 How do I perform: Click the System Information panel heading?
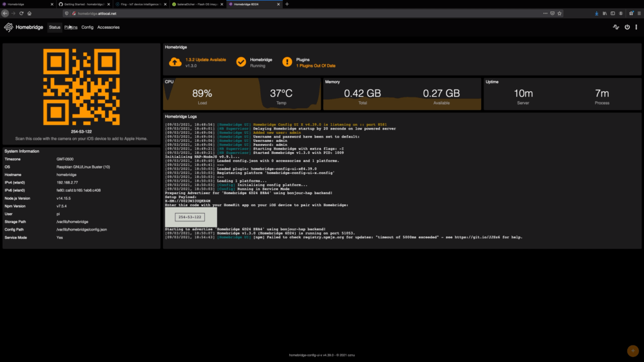(22, 151)
